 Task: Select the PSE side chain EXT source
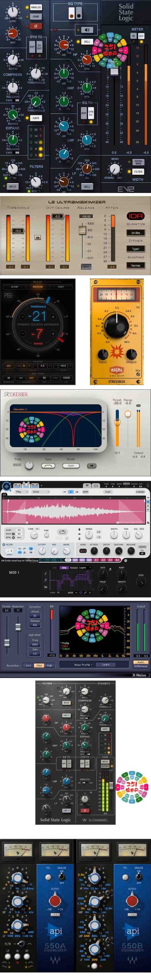pos(31,377)
